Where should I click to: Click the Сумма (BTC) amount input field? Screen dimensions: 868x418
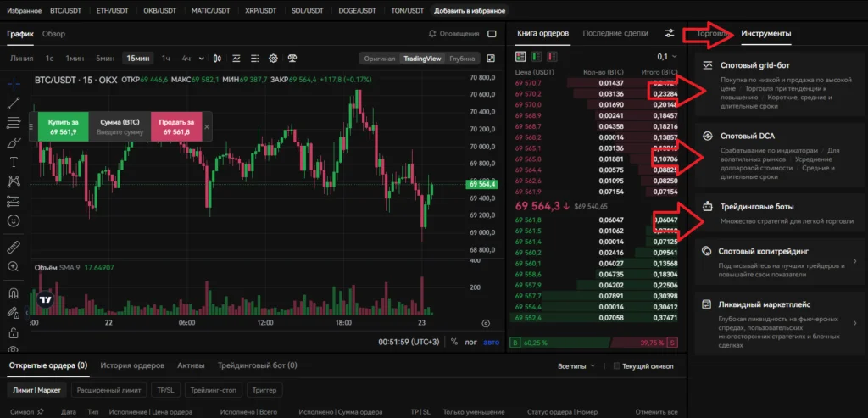pos(119,128)
